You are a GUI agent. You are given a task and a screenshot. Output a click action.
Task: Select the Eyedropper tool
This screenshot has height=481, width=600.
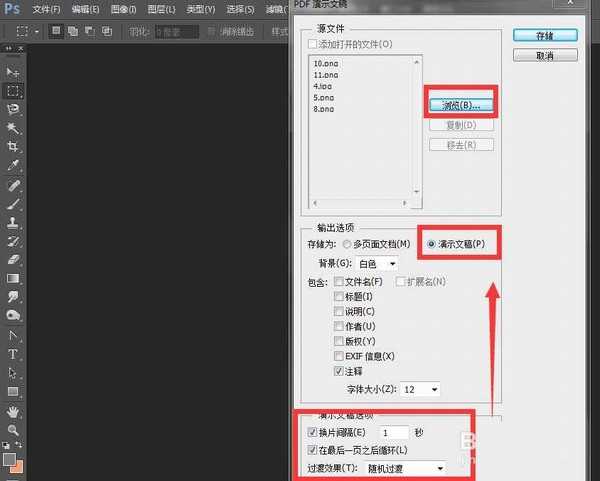[x=13, y=166]
